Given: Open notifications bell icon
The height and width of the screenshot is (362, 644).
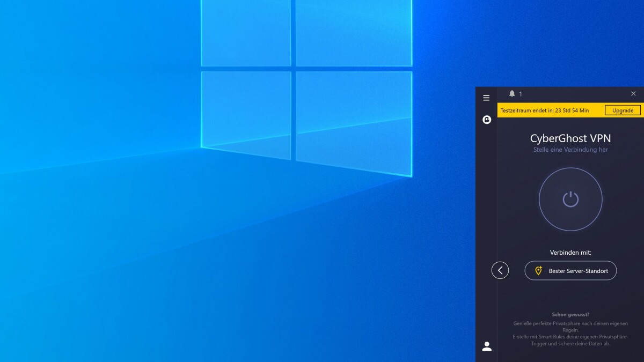Looking at the screenshot, I should [x=512, y=94].
